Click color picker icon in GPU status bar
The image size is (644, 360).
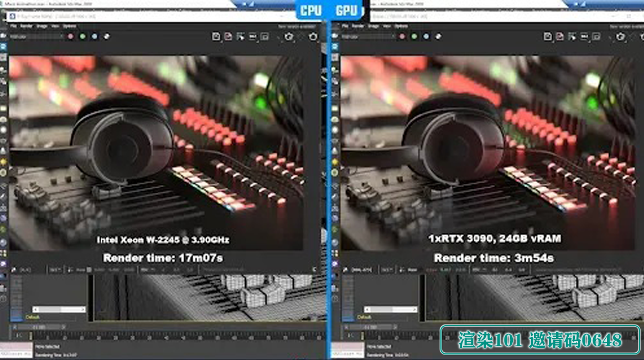345,270
